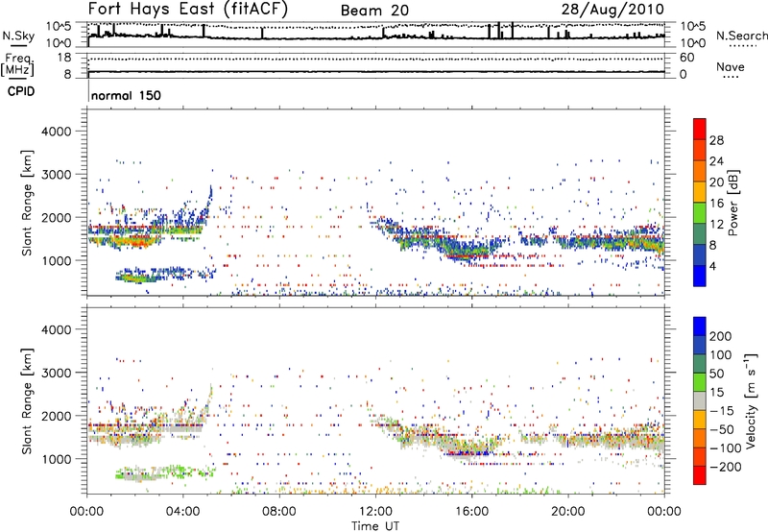Click the Fort Hays East (fitACF) title

(188, 9)
